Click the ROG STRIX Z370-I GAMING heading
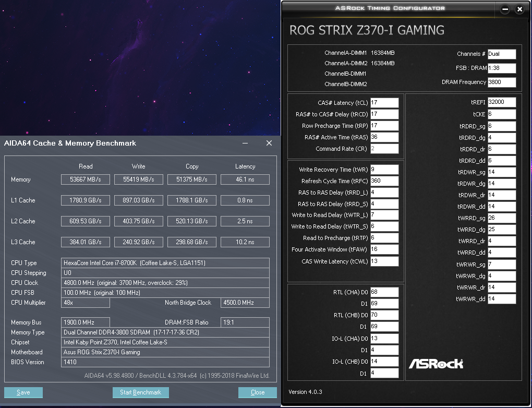Screen dimensions: 532x408 point(367,30)
